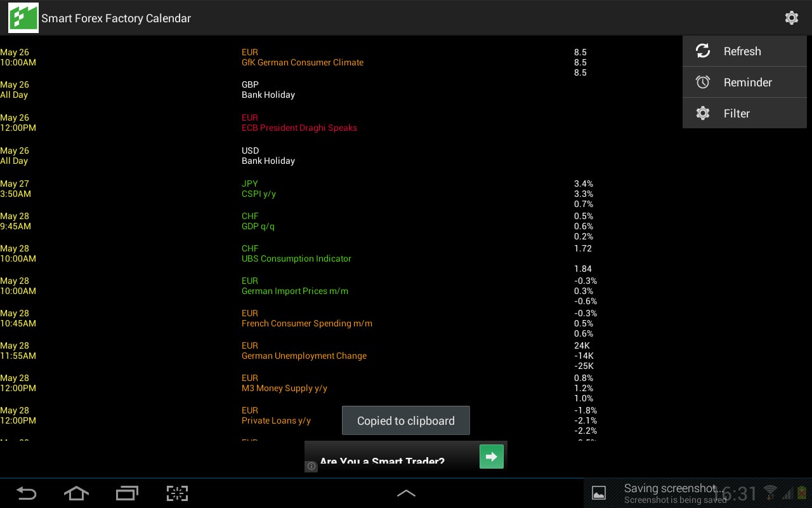Tap the Android home button
Image resolution: width=812 pixels, height=508 pixels.
[76, 493]
